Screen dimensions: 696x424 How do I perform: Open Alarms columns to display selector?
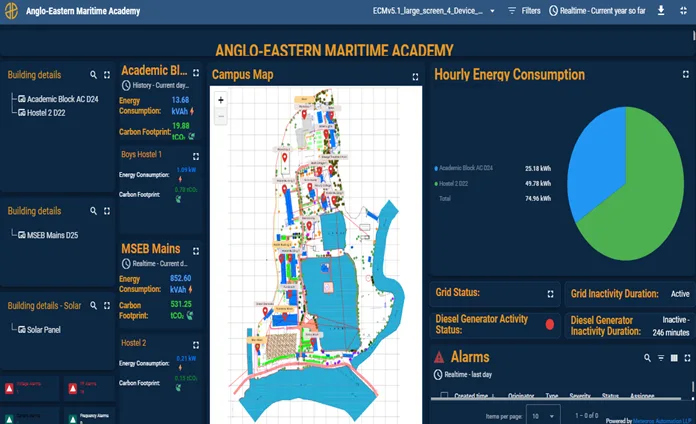pos(674,358)
